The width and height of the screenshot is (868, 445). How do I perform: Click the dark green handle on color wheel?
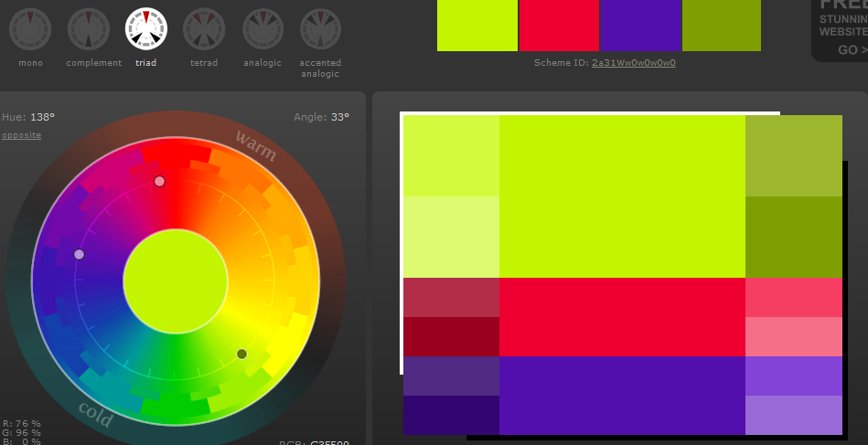click(x=241, y=354)
